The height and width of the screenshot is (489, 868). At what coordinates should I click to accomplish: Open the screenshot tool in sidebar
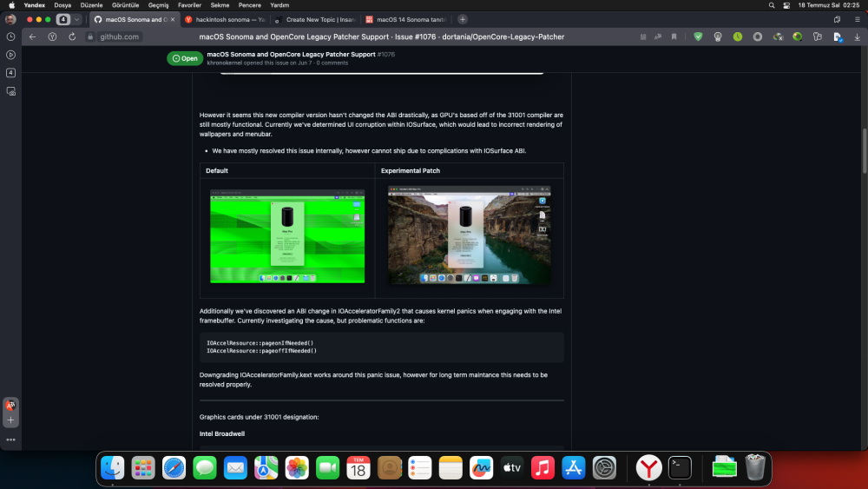point(10,91)
